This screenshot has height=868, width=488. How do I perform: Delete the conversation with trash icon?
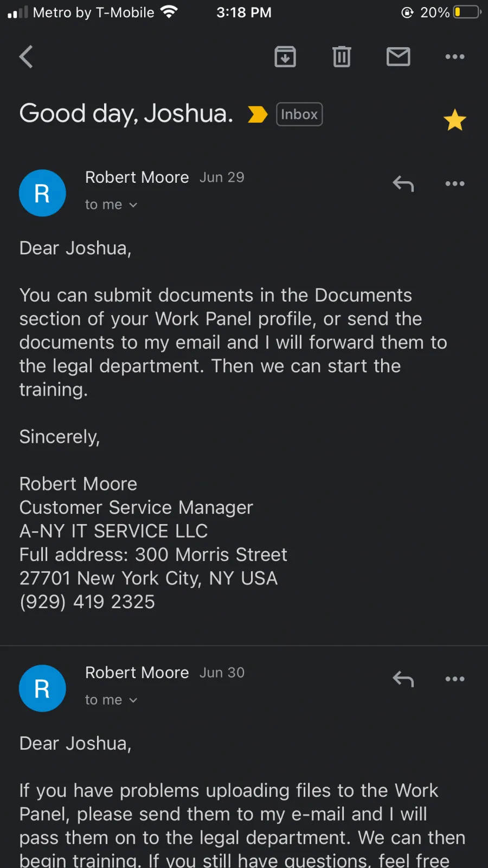(x=342, y=56)
